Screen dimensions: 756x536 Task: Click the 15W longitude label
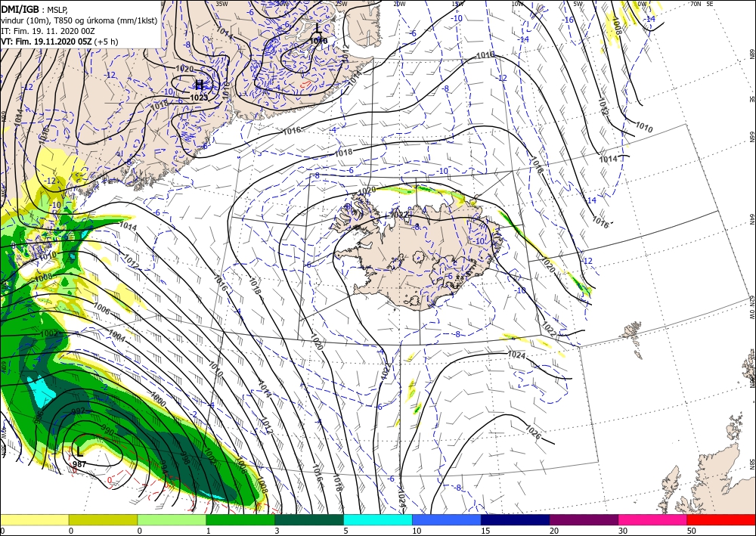(458, 4)
